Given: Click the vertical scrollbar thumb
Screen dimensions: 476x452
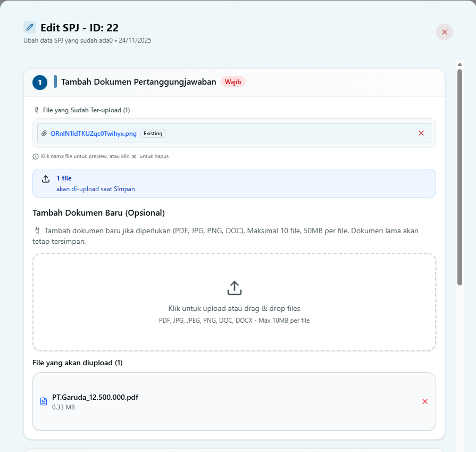Looking at the screenshot, I should pyautogui.click(x=460, y=176).
